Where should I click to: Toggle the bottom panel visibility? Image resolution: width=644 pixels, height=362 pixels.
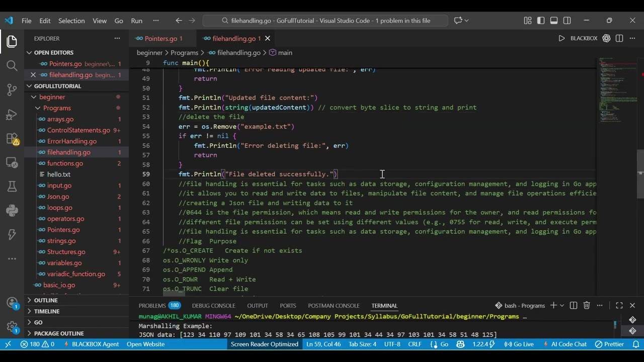click(x=554, y=21)
